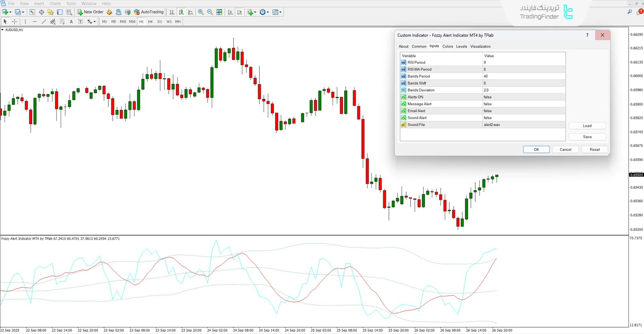This screenshot has width=644, height=334.
Task: Switch to the Colors tab
Action: click(x=447, y=47)
